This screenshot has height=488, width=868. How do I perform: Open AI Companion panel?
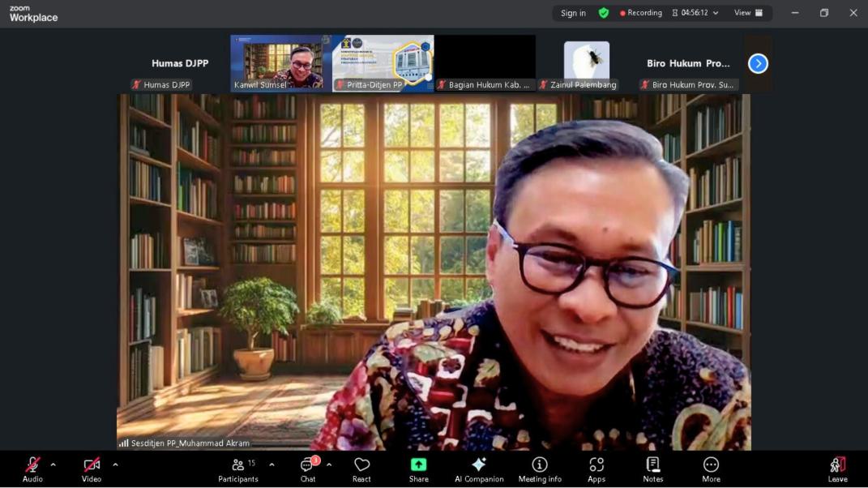point(479,469)
